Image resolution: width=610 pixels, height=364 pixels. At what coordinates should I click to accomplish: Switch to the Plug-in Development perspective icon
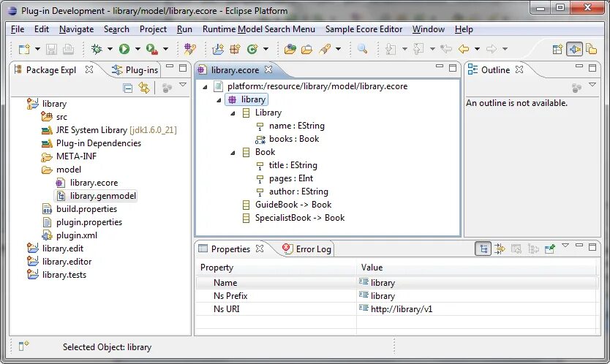tap(575, 49)
